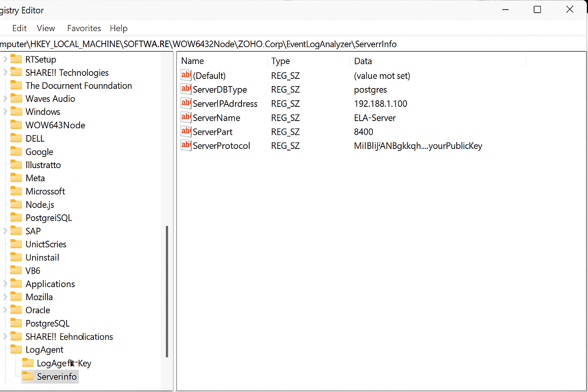
Task: Open the Favorites menu
Action: tap(84, 28)
